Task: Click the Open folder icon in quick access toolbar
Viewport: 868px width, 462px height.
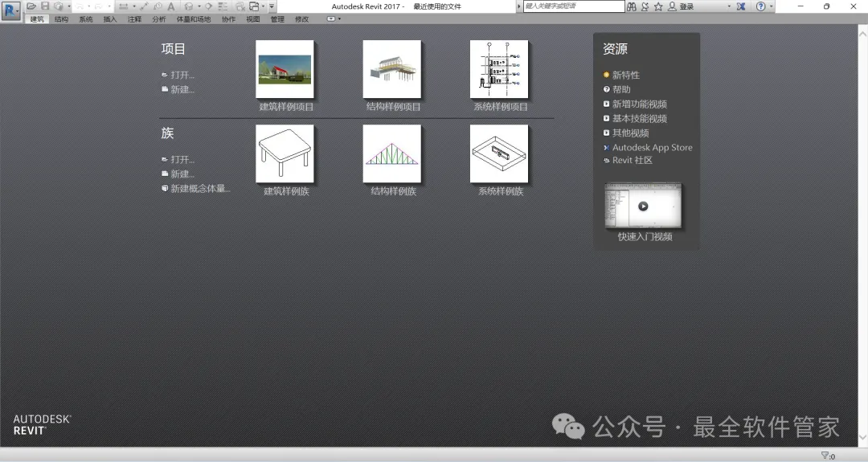Action: pos(31,6)
